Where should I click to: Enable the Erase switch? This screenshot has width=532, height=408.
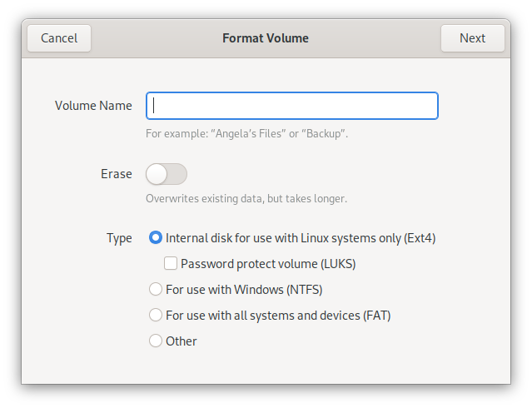[x=167, y=174]
